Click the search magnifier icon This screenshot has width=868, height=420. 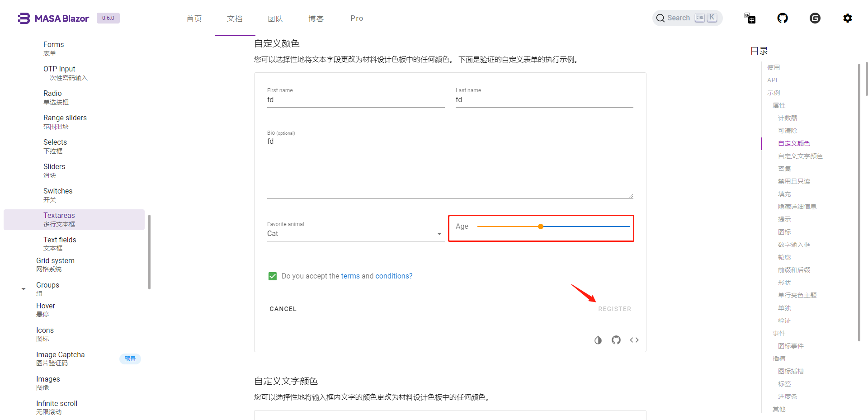point(660,18)
